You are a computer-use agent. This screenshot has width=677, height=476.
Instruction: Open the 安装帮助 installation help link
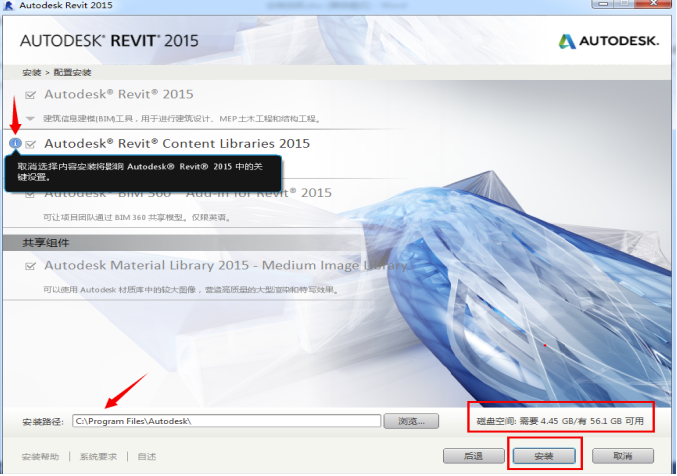[40, 457]
